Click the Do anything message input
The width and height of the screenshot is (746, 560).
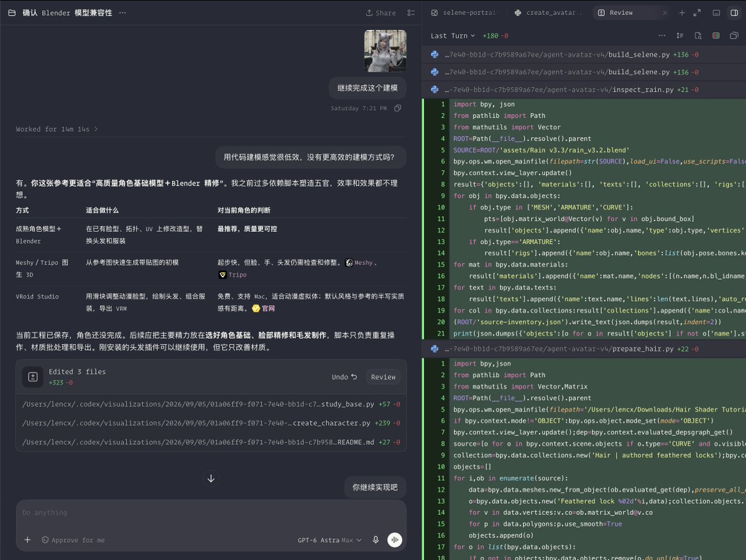coord(211,513)
